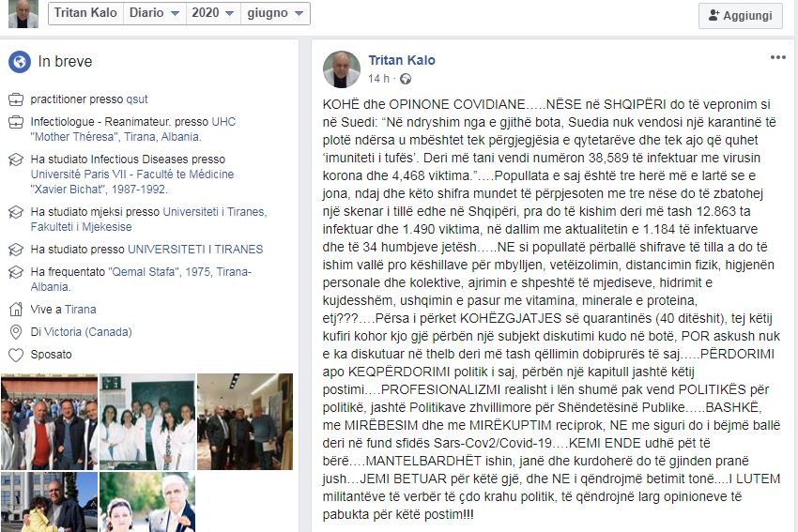Screen dimensions: 798x532
Task: Click the heart icon next to Sposato
Action: 16,355
